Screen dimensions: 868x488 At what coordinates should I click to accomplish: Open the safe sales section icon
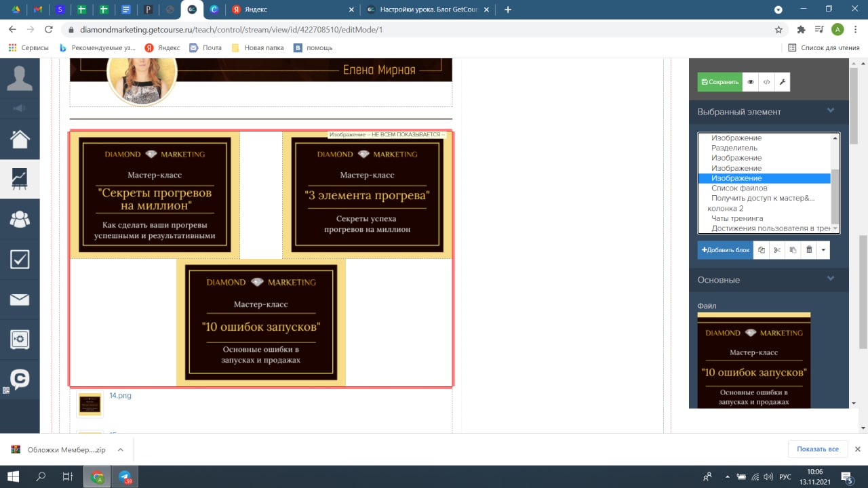[x=20, y=339]
